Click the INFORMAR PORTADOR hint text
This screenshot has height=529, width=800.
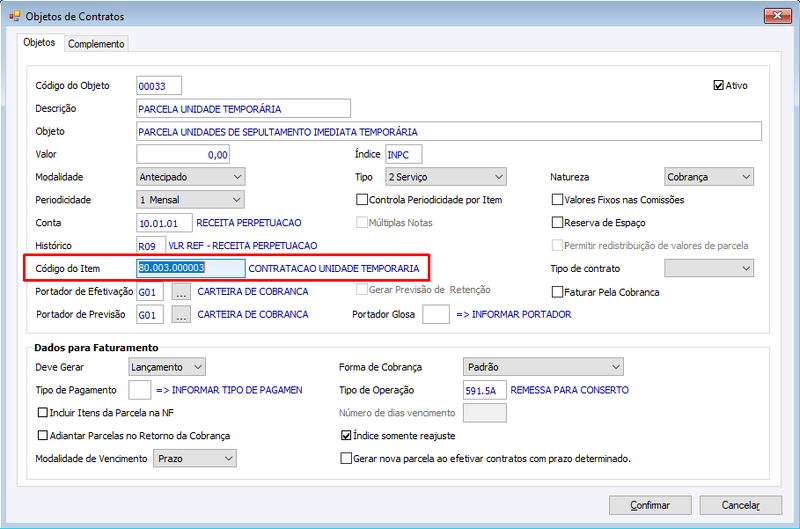(x=514, y=314)
